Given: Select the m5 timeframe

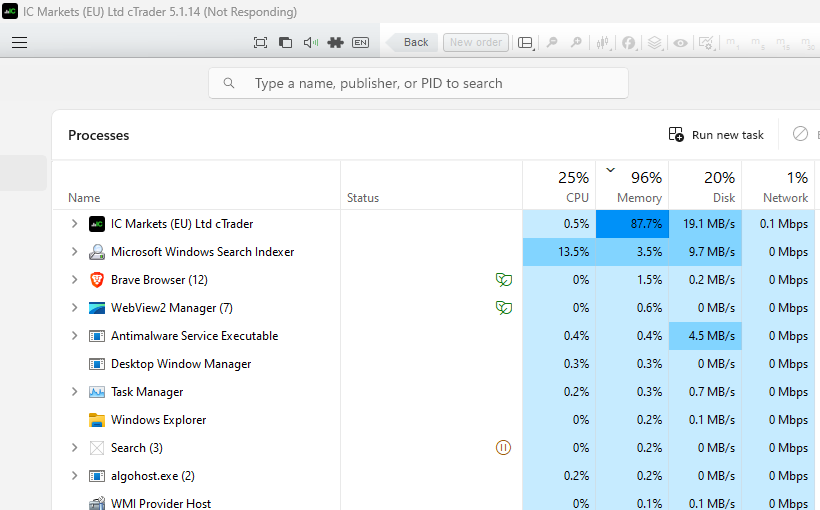Looking at the screenshot, I should pos(758,43).
